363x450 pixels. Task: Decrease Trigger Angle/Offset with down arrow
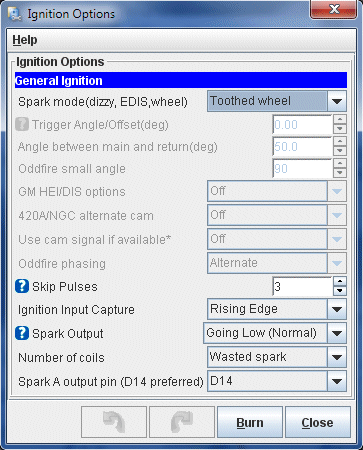[340, 129]
